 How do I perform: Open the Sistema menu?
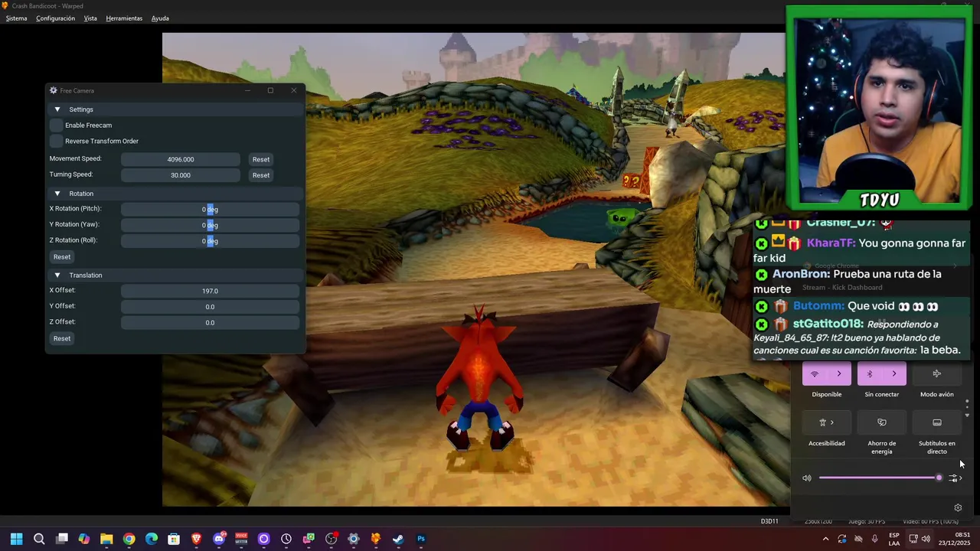pos(16,18)
